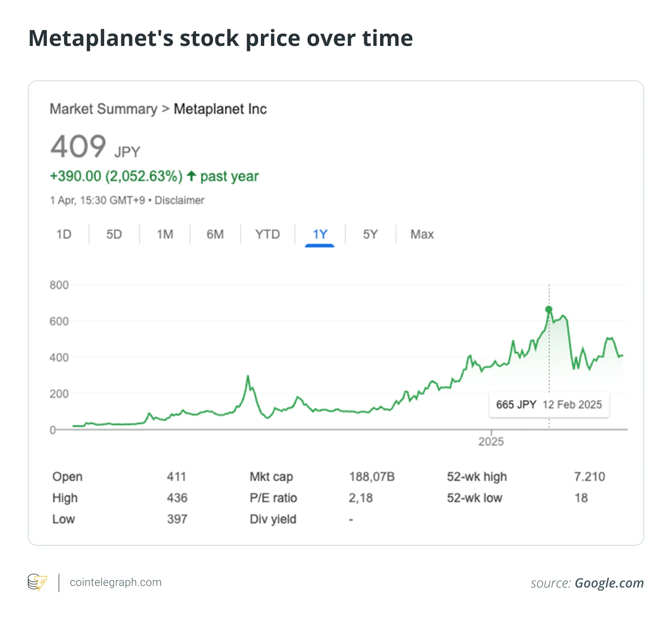
Task: Click the Market Summary breadcrumb
Action: [x=103, y=109]
